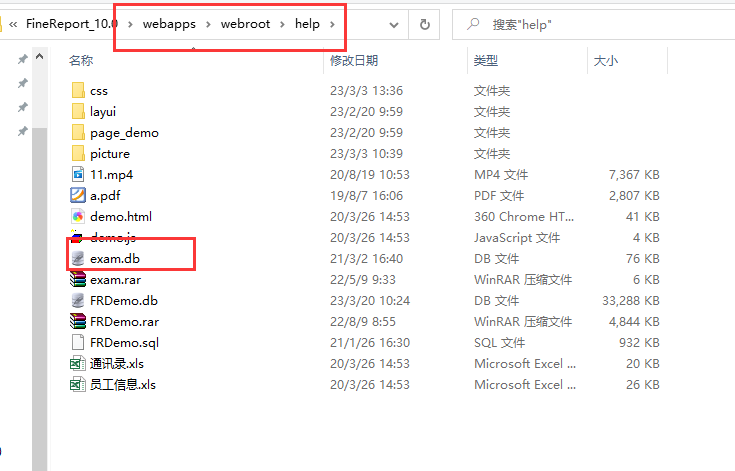The image size is (735, 471).
Task: Sort by 大小 column header
Action: [606, 60]
